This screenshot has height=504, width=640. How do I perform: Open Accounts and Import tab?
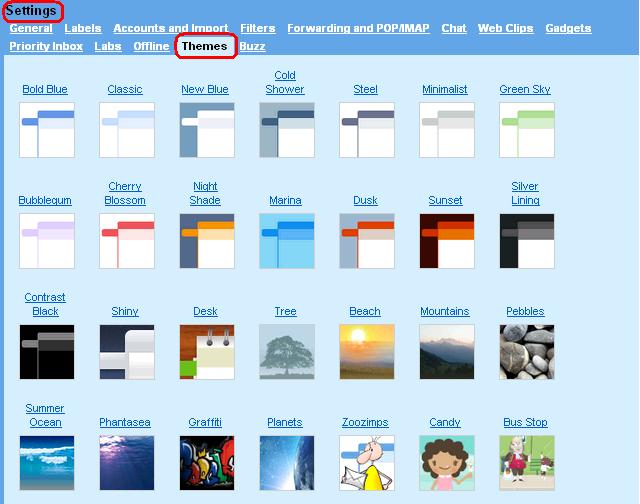click(x=171, y=28)
